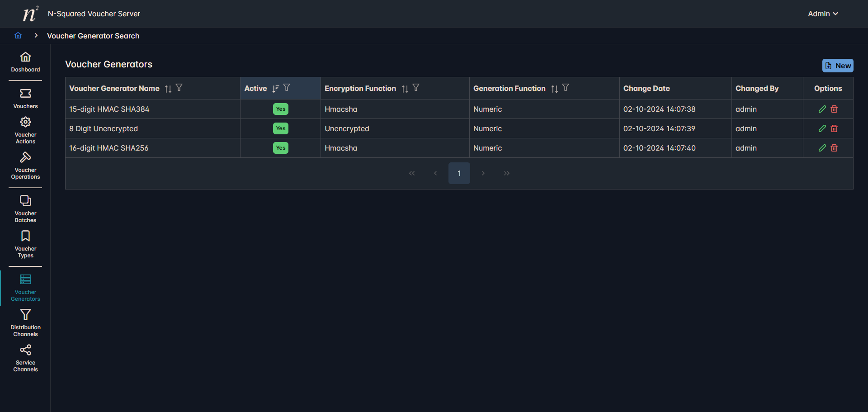Open filter for Generation Function column
868x412 pixels.
pyautogui.click(x=566, y=88)
